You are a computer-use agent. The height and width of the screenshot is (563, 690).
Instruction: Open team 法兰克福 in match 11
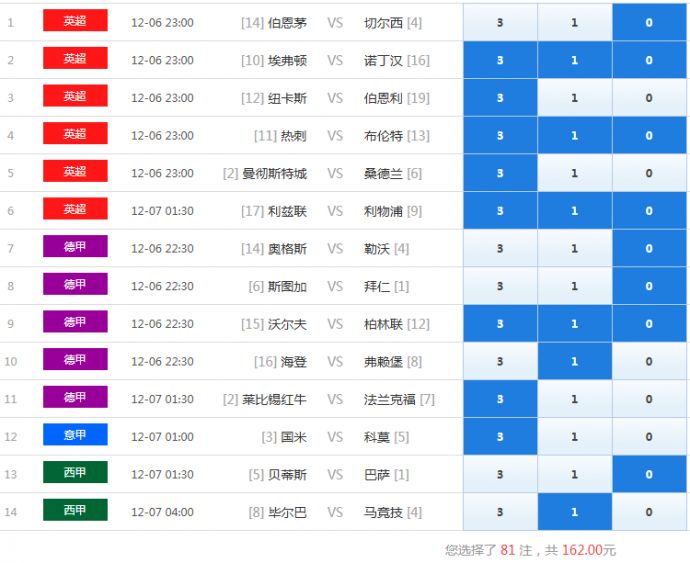[389, 399]
